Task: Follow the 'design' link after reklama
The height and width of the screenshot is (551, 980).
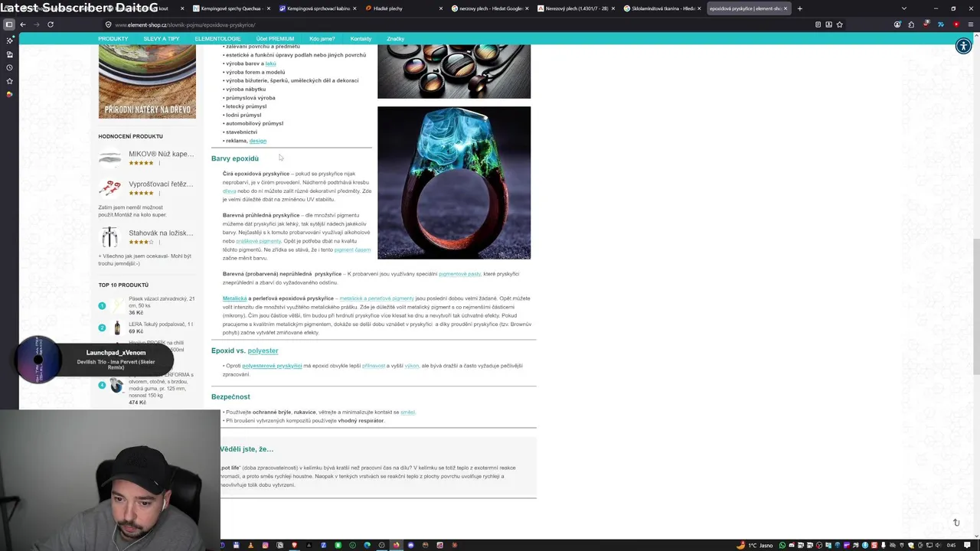Action: [258, 141]
